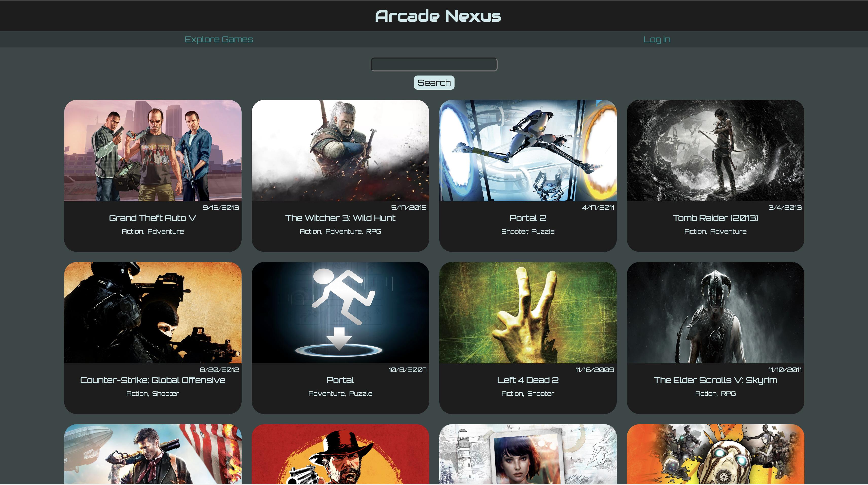
Task: Open the Portal 2 cover image
Action: (528, 151)
